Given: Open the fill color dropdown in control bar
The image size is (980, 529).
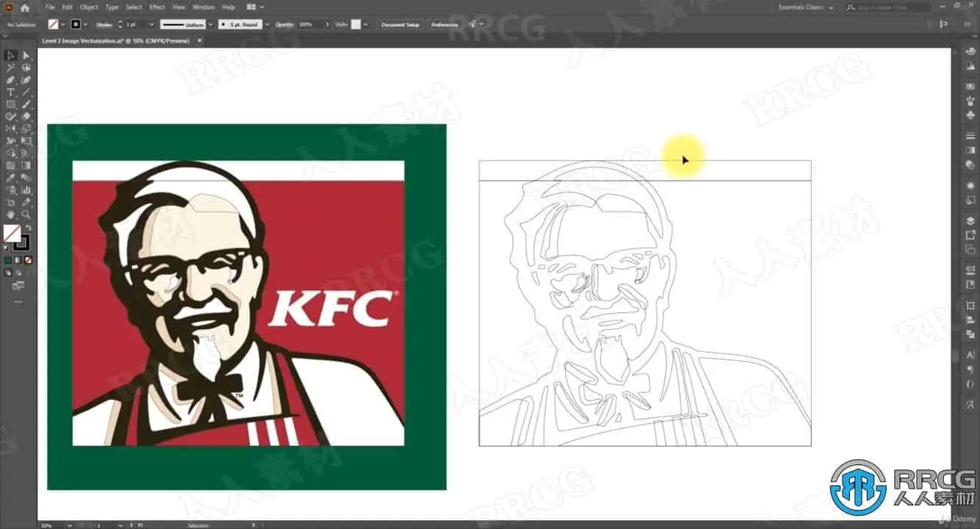Looking at the screenshot, I should (x=64, y=24).
